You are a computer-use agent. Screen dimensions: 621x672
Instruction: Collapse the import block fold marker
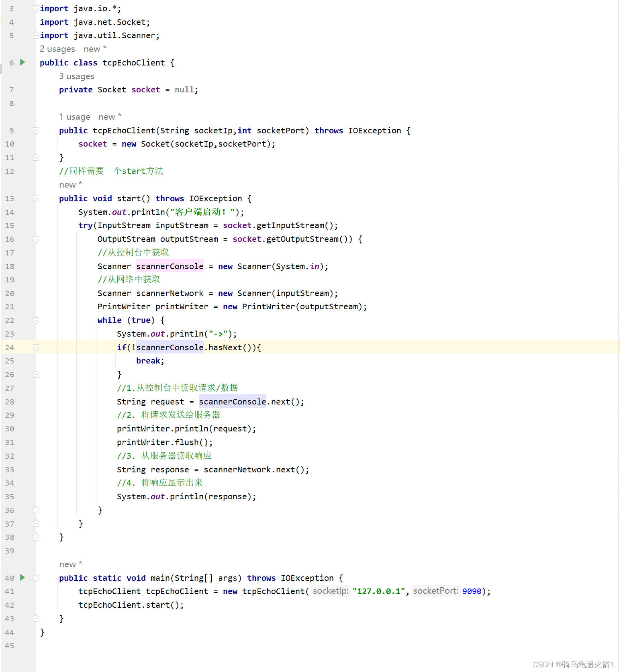point(36,8)
